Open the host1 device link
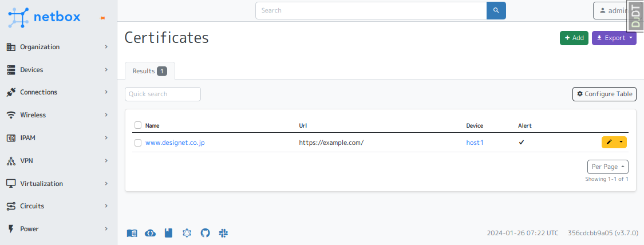 click(x=475, y=143)
